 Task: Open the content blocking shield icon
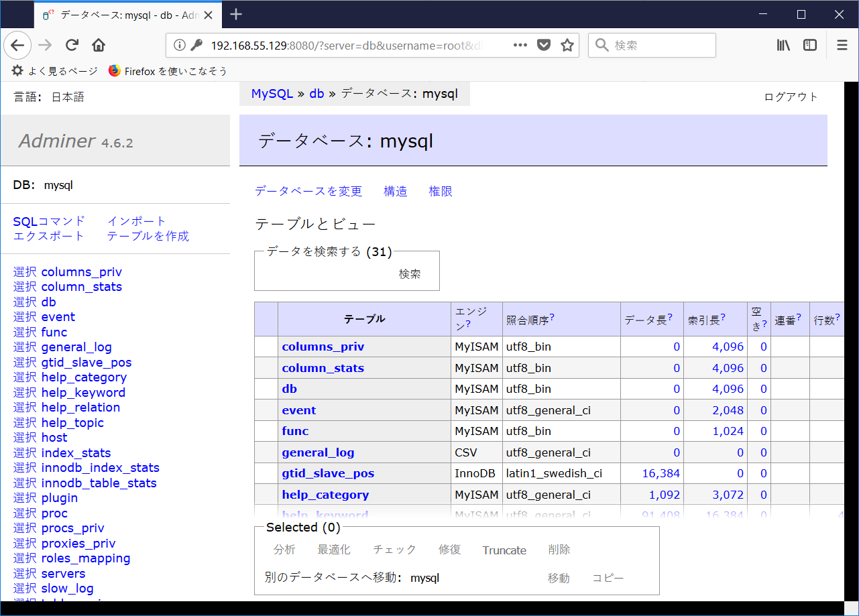click(543, 45)
